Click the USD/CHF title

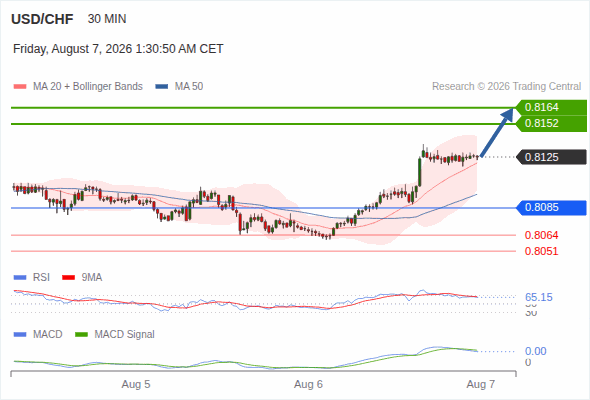[42, 19]
